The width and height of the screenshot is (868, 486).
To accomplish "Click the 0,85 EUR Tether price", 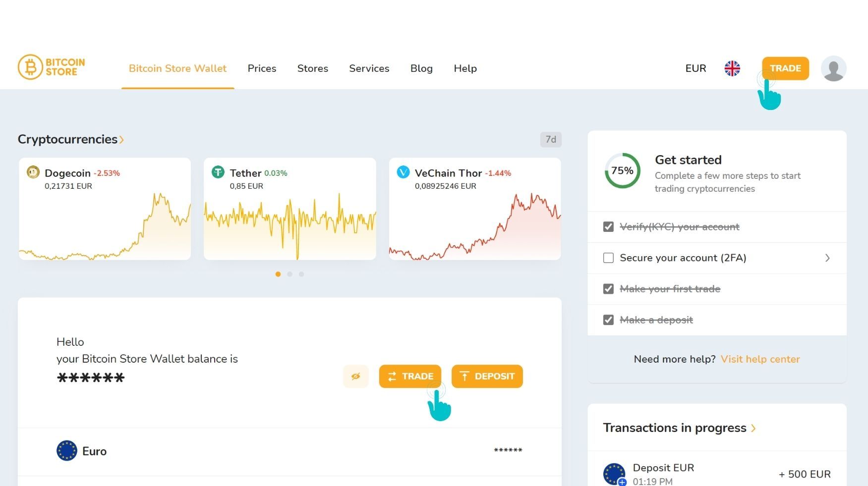I will click(246, 186).
